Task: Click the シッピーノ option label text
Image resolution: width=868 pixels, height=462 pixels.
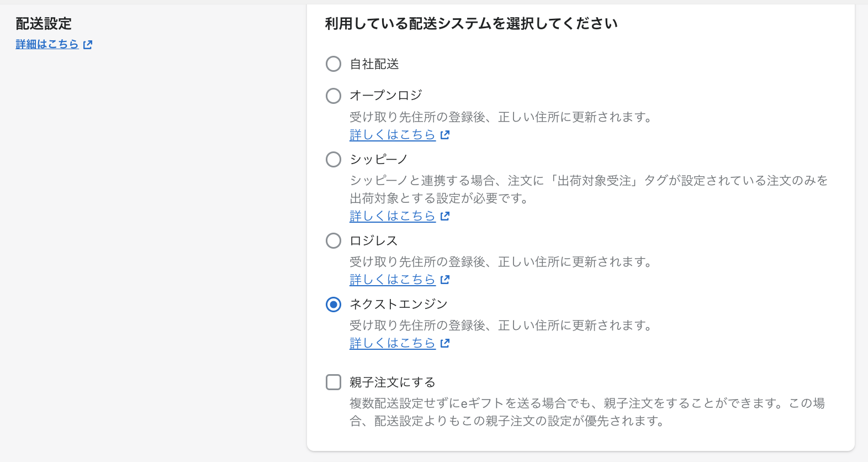Action: pyautogui.click(x=379, y=160)
